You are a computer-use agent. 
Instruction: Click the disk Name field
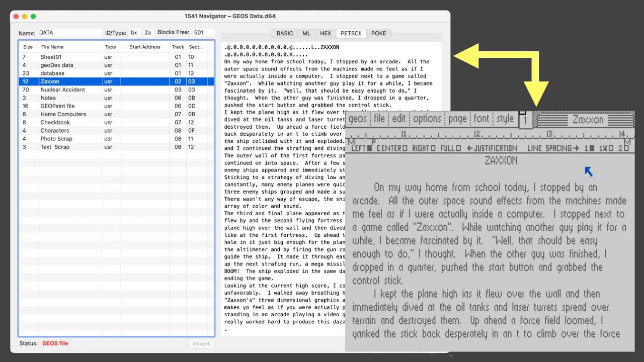(x=69, y=33)
